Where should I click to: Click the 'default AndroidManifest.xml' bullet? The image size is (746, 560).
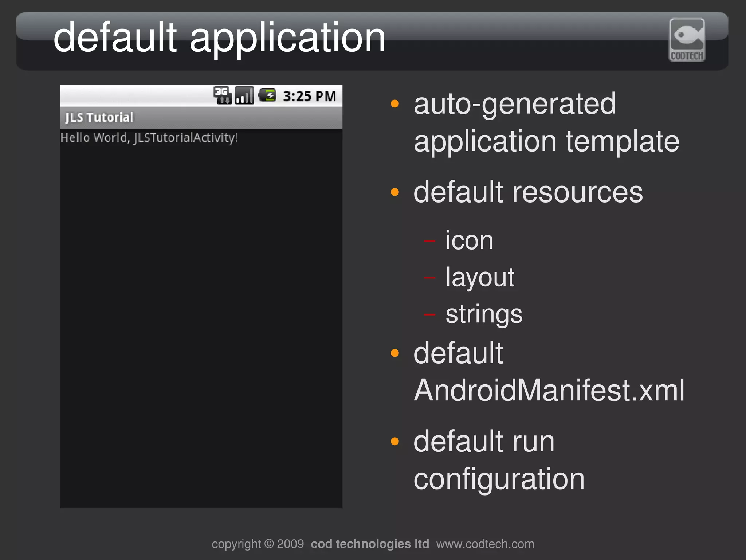[x=549, y=372]
